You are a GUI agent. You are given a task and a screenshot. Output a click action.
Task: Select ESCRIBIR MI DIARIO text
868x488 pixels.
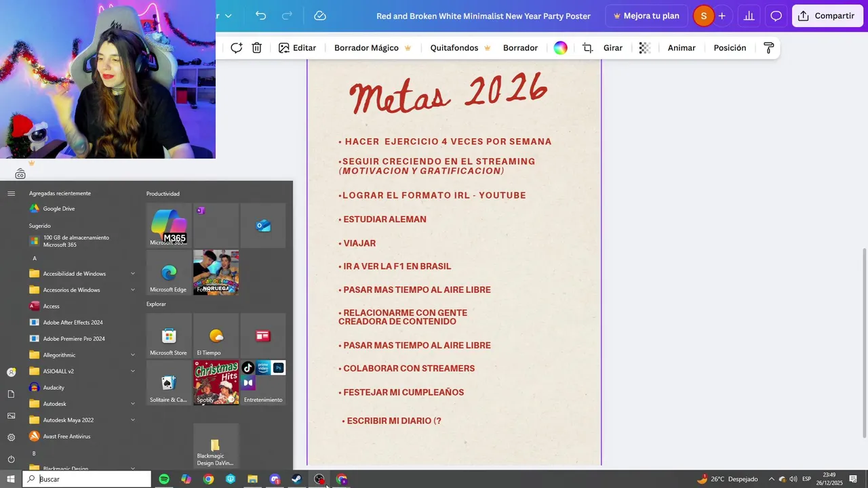click(392, 421)
